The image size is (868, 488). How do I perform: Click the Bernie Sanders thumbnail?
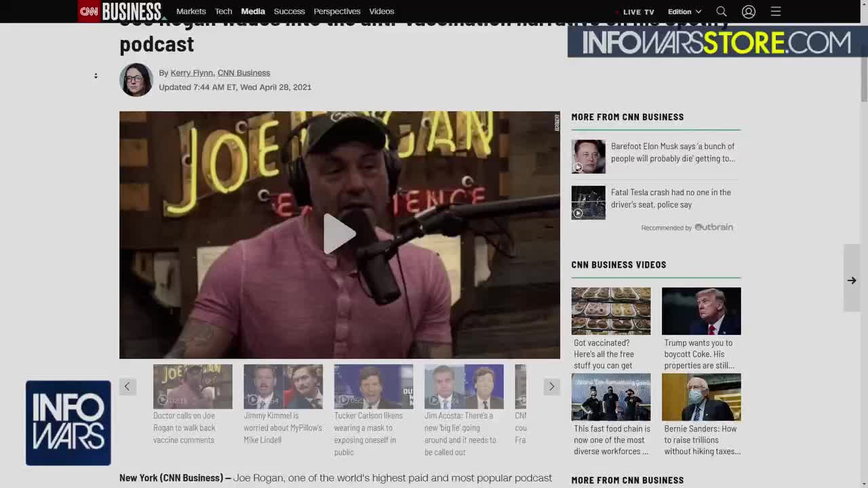[701, 397]
